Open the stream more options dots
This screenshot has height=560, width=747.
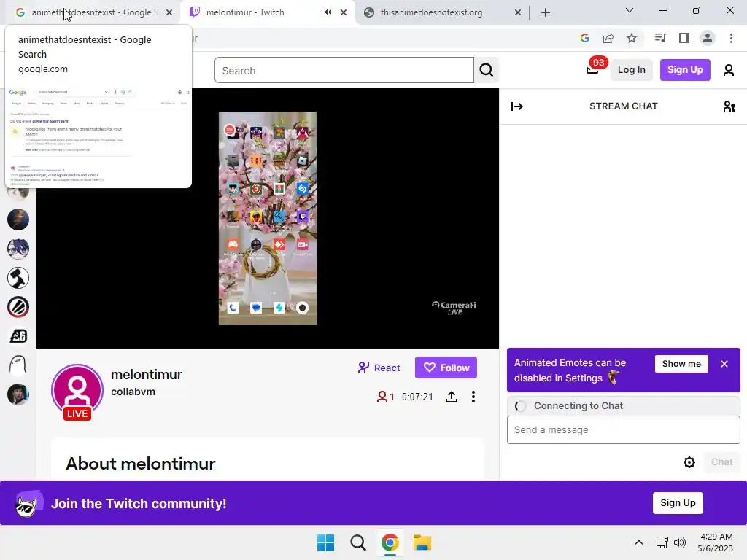point(473,397)
